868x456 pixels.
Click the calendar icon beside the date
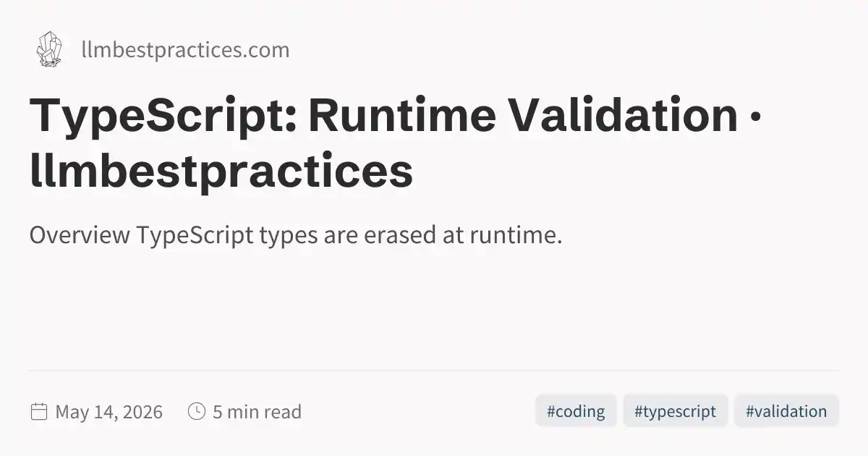click(x=39, y=412)
